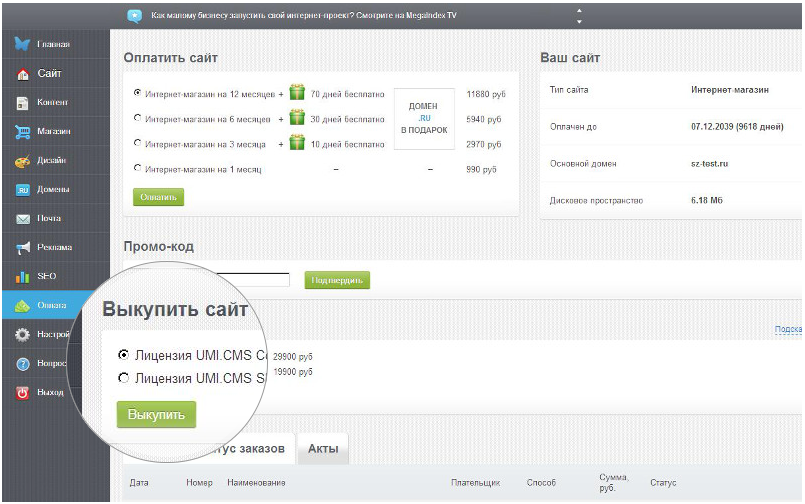
Task: Select first Лицензия UMI.CMS radio button
Action: [123, 355]
